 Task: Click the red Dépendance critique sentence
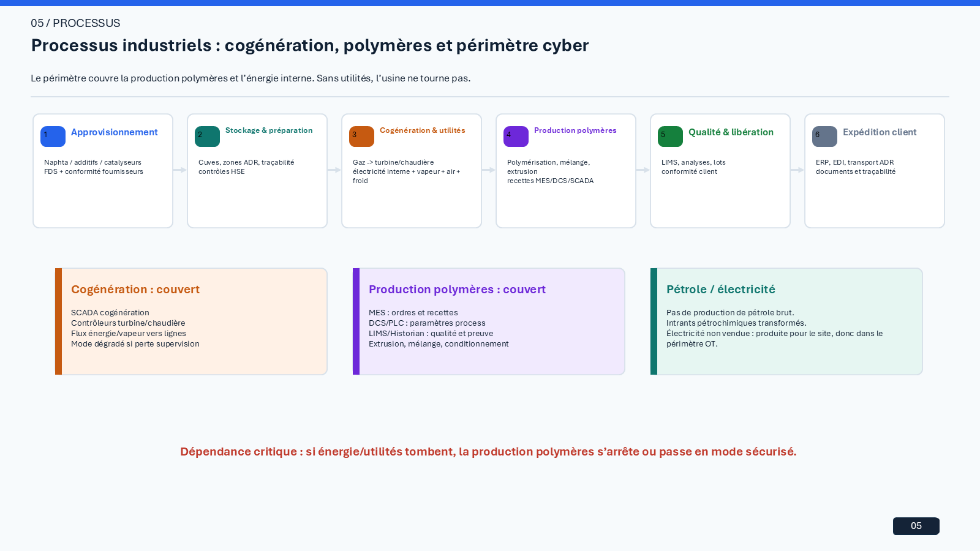488,452
